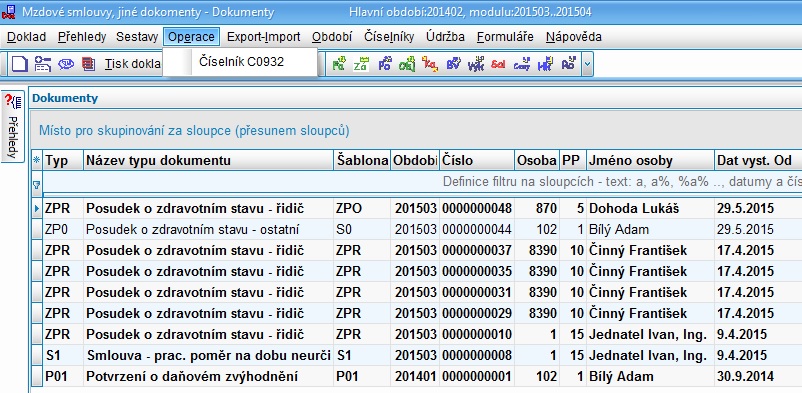Click the form properties toolbar icon
The image size is (802, 393).
43,64
